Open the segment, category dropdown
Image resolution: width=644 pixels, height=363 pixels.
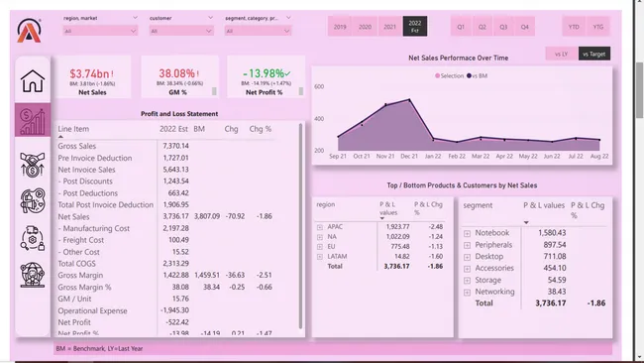coord(258,31)
